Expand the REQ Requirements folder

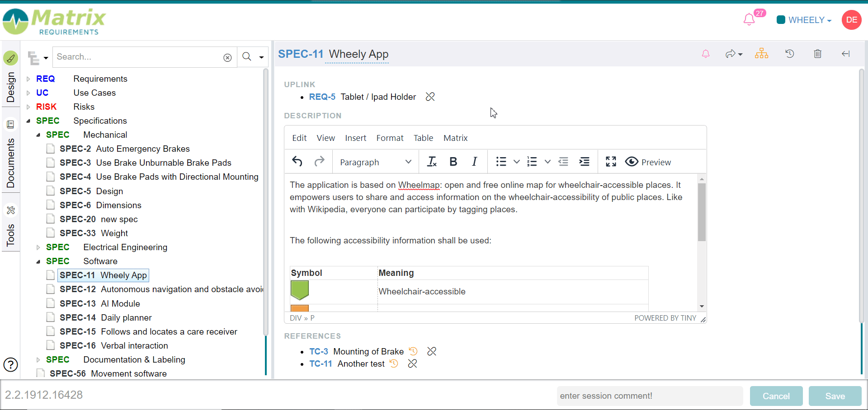(x=28, y=79)
